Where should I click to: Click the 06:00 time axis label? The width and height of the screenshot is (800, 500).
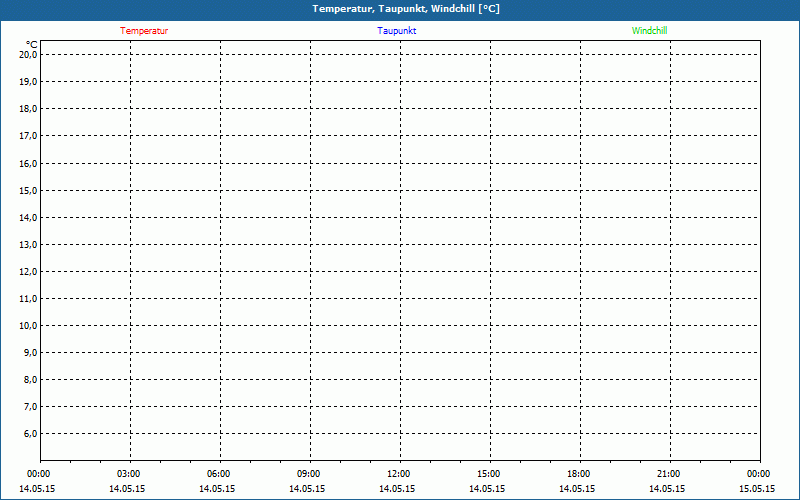pyautogui.click(x=218, y=474)
